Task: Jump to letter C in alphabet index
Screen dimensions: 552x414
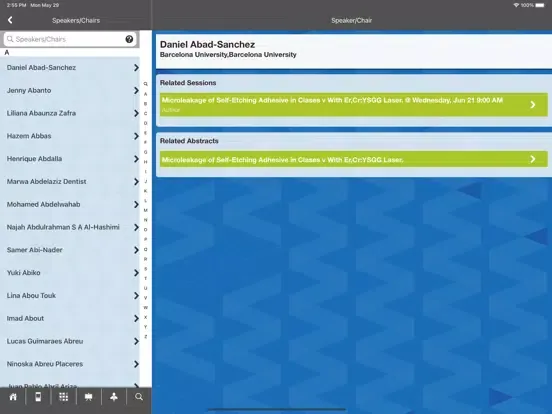Action: click(145, 113)
